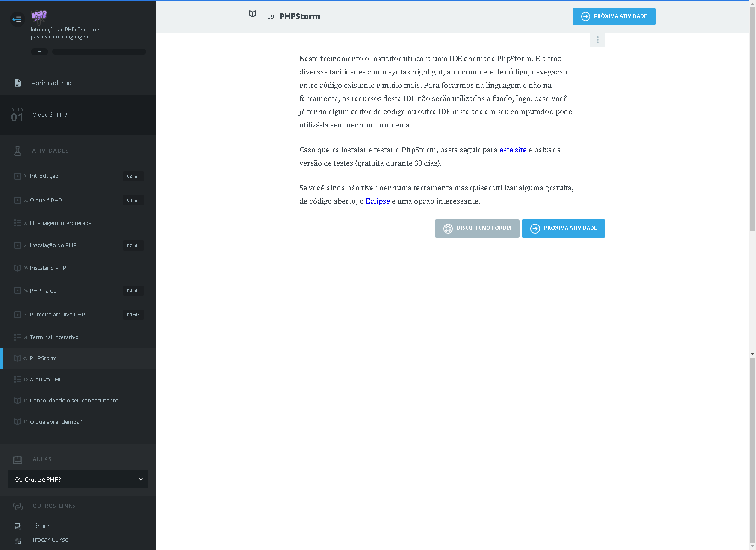Click the book icon beside PHPStorm title

click(253, 14)
